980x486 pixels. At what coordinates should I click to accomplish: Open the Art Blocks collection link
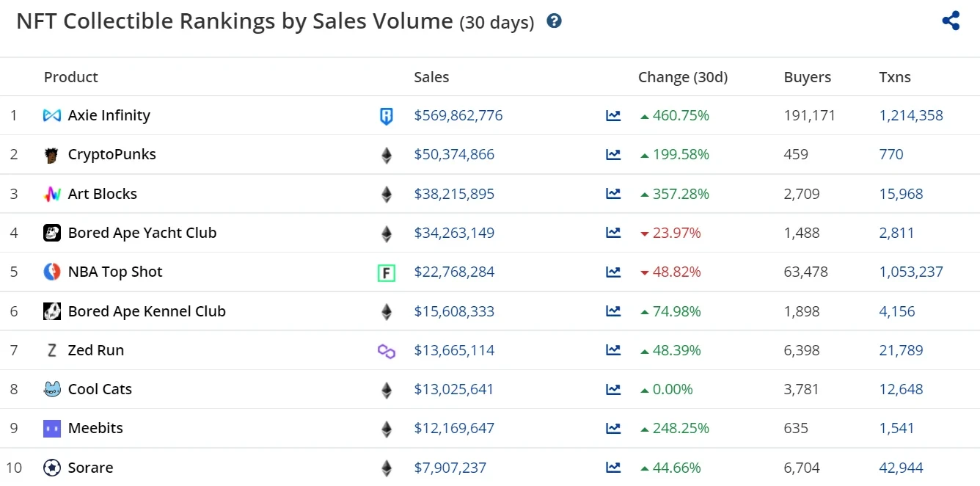pos(102,194)
